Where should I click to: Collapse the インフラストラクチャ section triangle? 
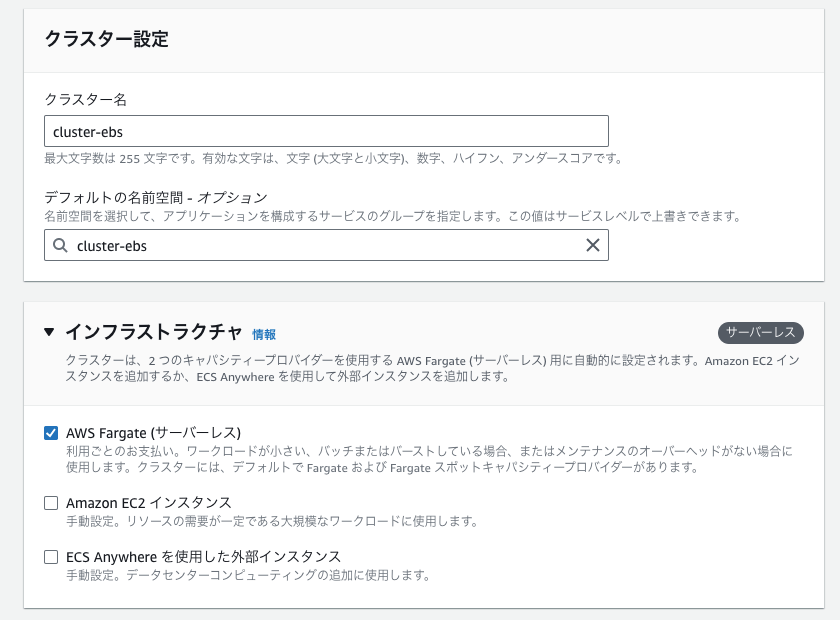pyautogui.click(x=49, y=332)
